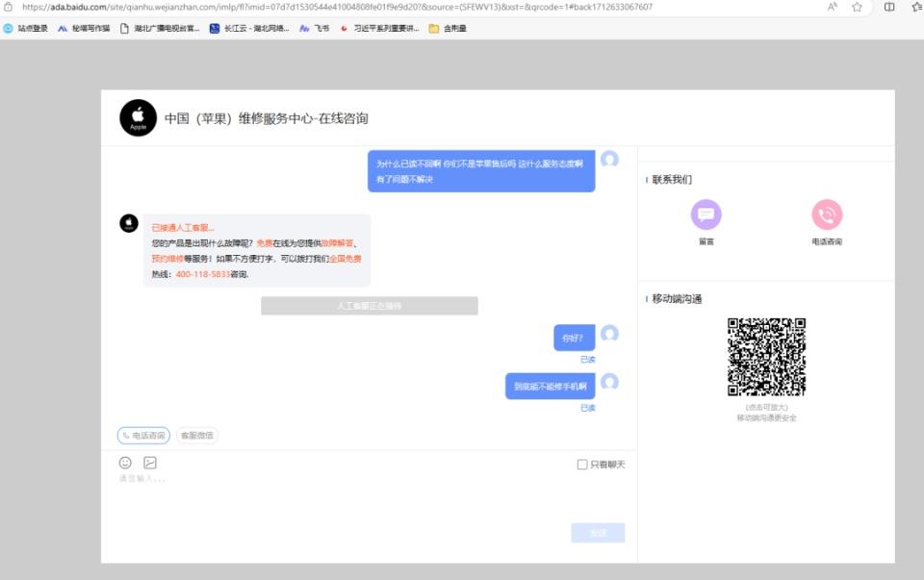Click the purple 留言 message icon
Screen dimensions: 924x580
tap(706, 214)
